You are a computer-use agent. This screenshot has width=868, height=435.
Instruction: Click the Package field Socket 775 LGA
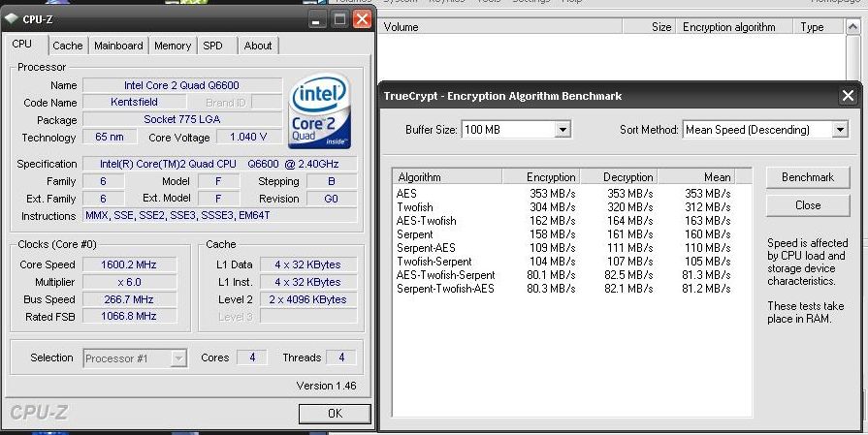tap(182, 119)
